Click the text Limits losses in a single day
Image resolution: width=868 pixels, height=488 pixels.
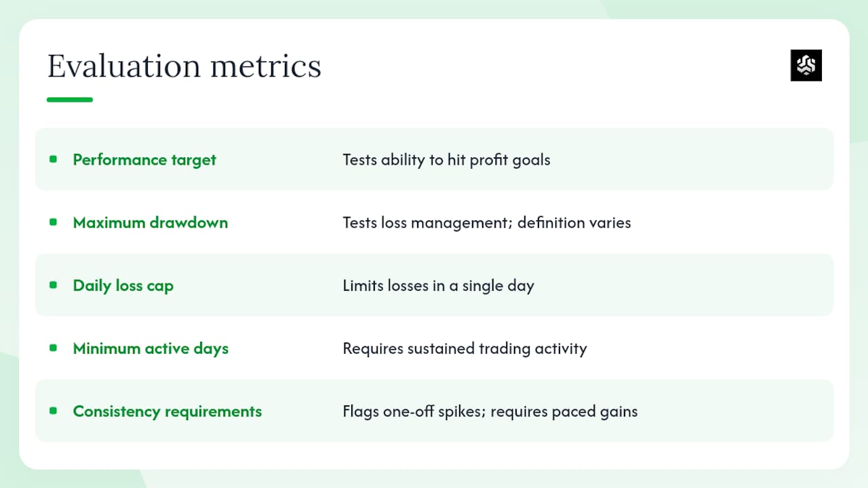tap(438, 286)
